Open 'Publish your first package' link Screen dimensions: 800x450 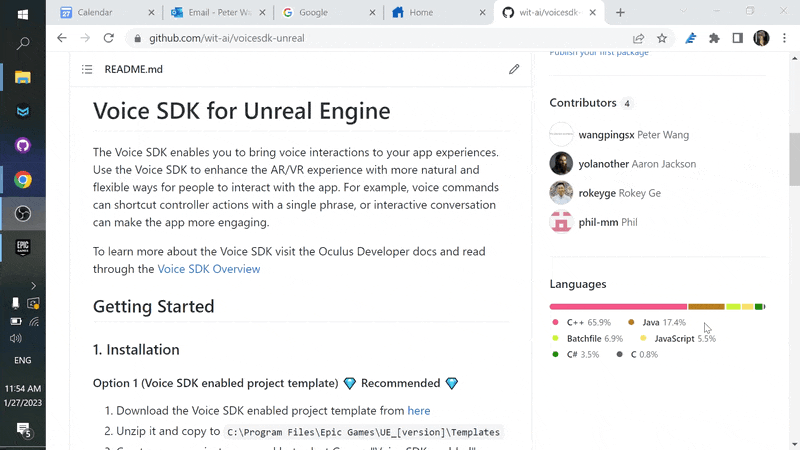pyautogui.click(x=599, y=53)
